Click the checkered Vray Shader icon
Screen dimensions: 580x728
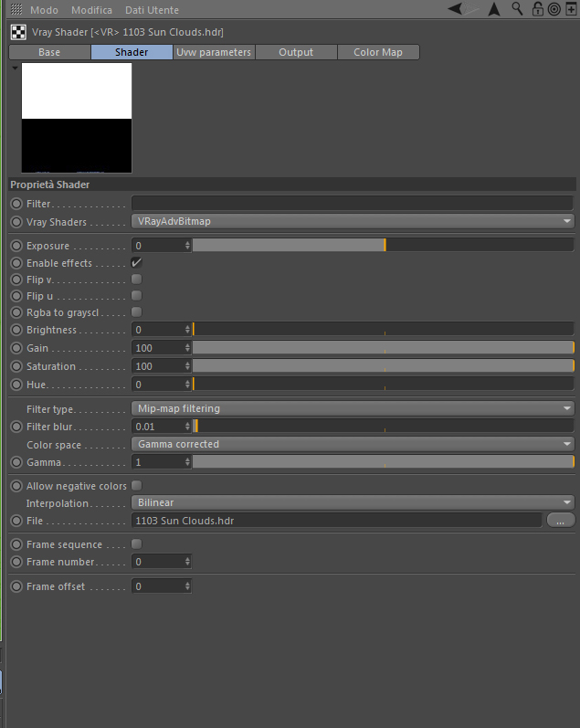(x=18, y=32)
